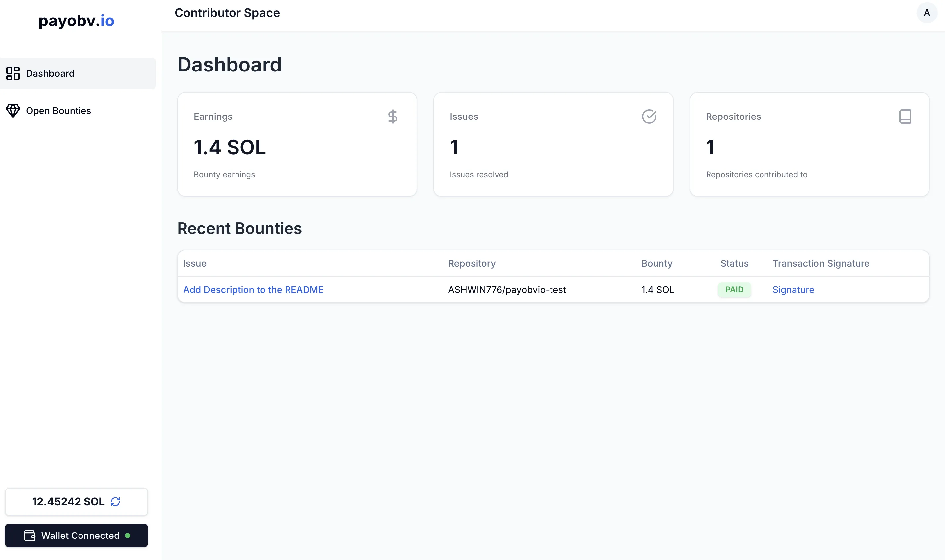This screenshot has height=560, width=945.
Task: Click the wallet icon in Wallet Connected button
Action: [x=29, y=536]
